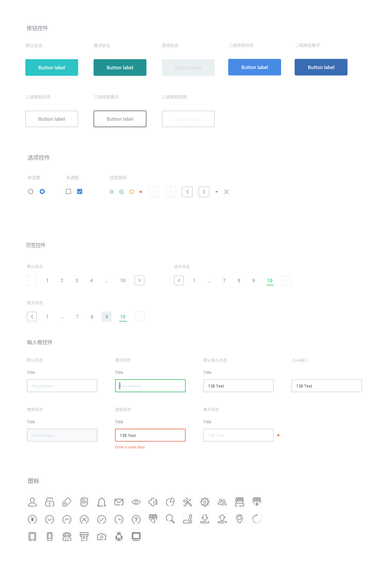Click the camera icon

pyautogui.click(x=102, y=537)
